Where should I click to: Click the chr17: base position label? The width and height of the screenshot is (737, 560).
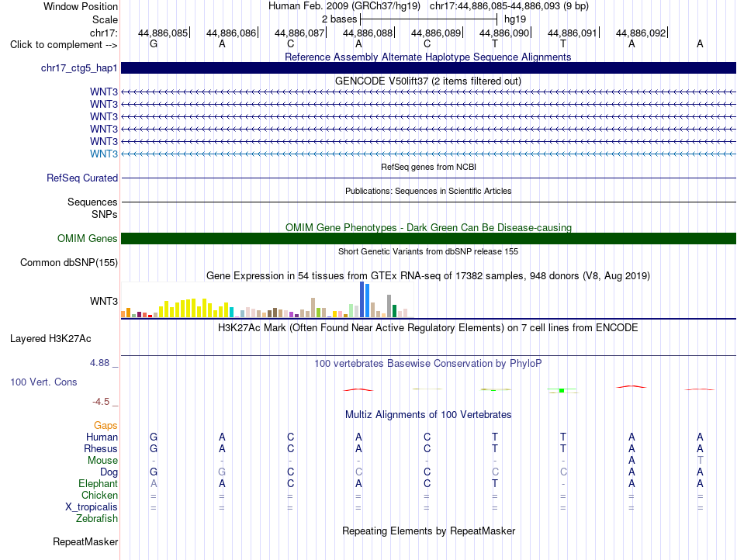(104, 33)
